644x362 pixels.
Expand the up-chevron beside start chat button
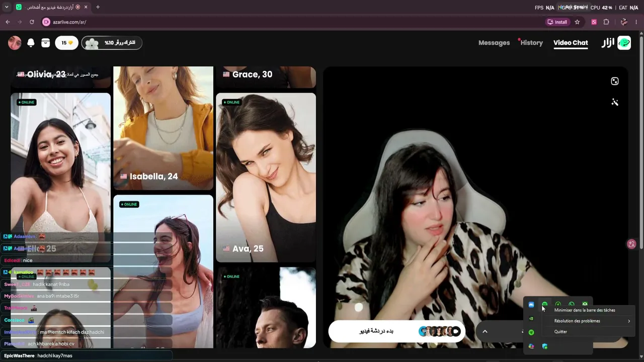coord(485,331)
